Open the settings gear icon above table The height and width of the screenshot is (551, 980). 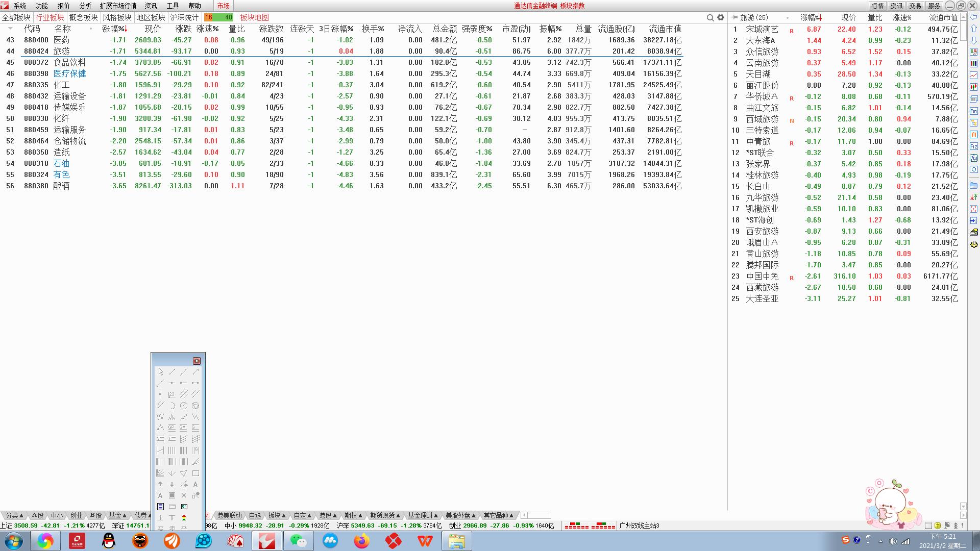click(721, 17)
